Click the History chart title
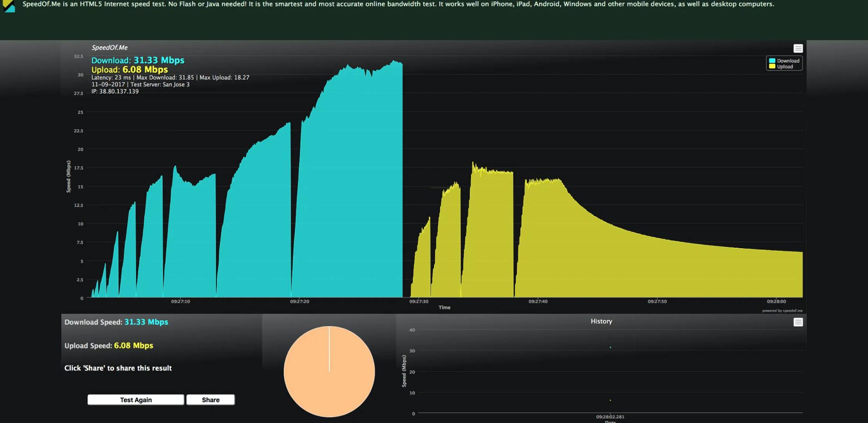Viewport: 868px width, 423px height. coord(601,321)
